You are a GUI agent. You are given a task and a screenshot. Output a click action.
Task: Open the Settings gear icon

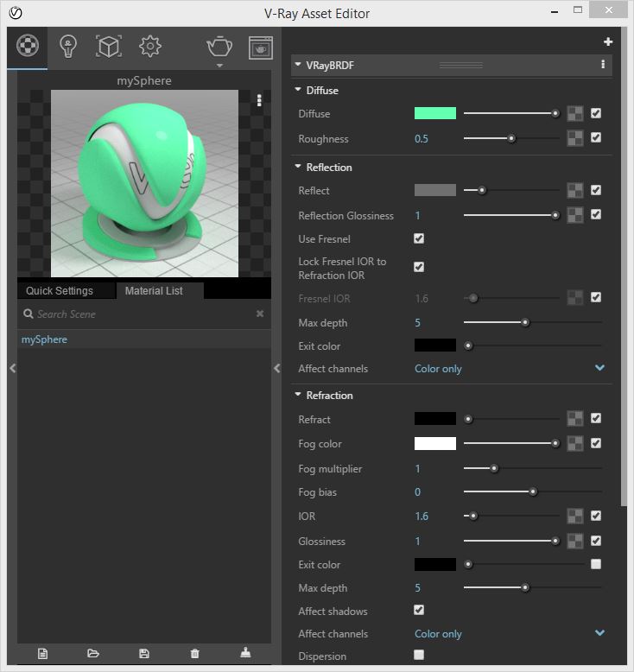pyautogui.click(x=150, y=47)
